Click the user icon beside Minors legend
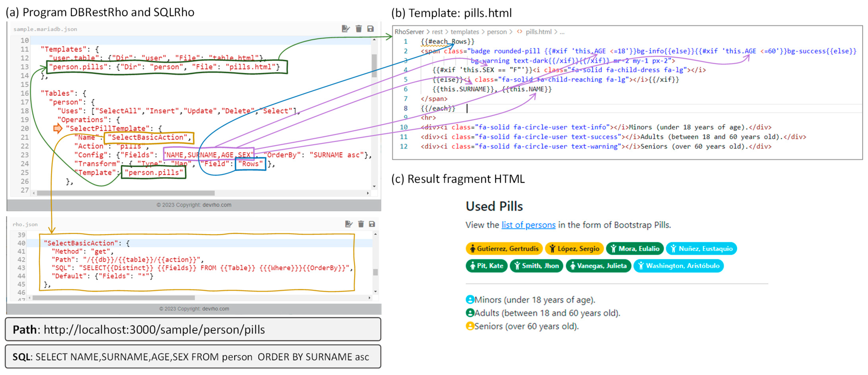868x375 pixels. pos(470,299)
